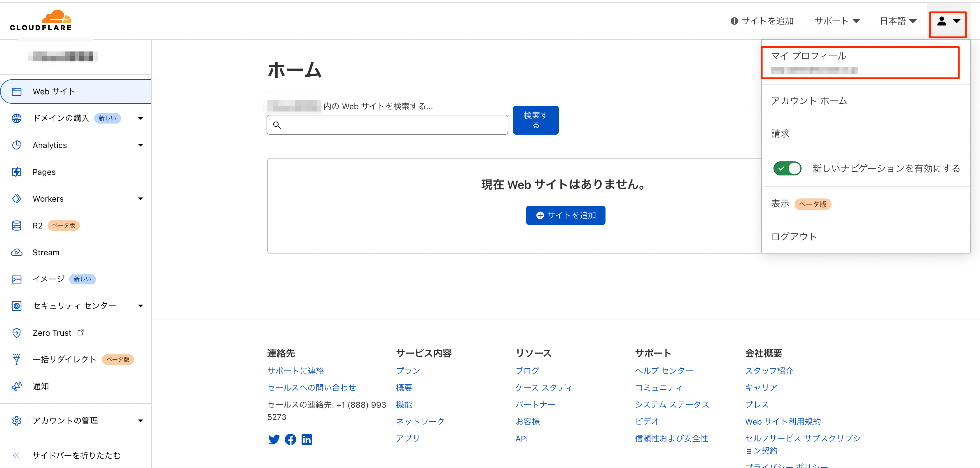Open the 日本語 language dropdown

click(x=898, y=21)
